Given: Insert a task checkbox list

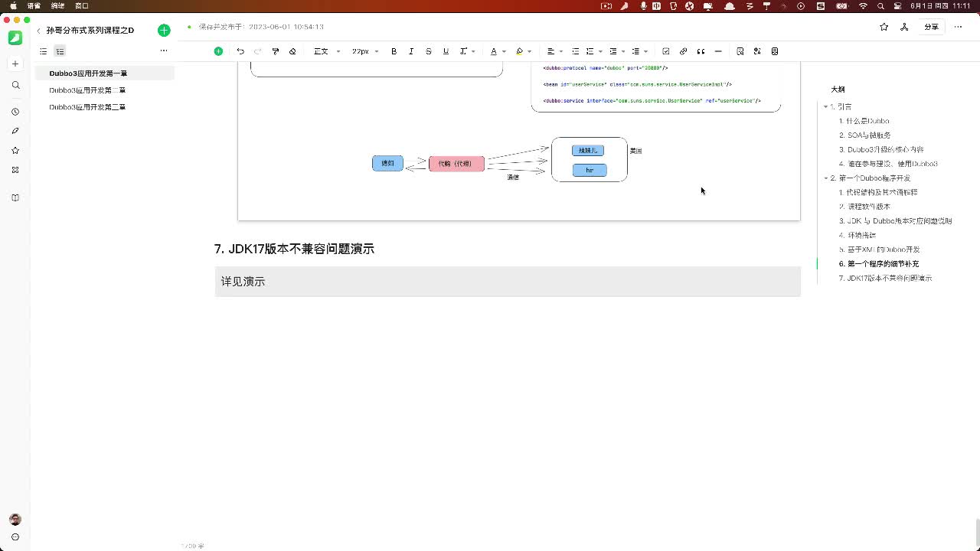Looking at the screenshot, I should (666, 51).
